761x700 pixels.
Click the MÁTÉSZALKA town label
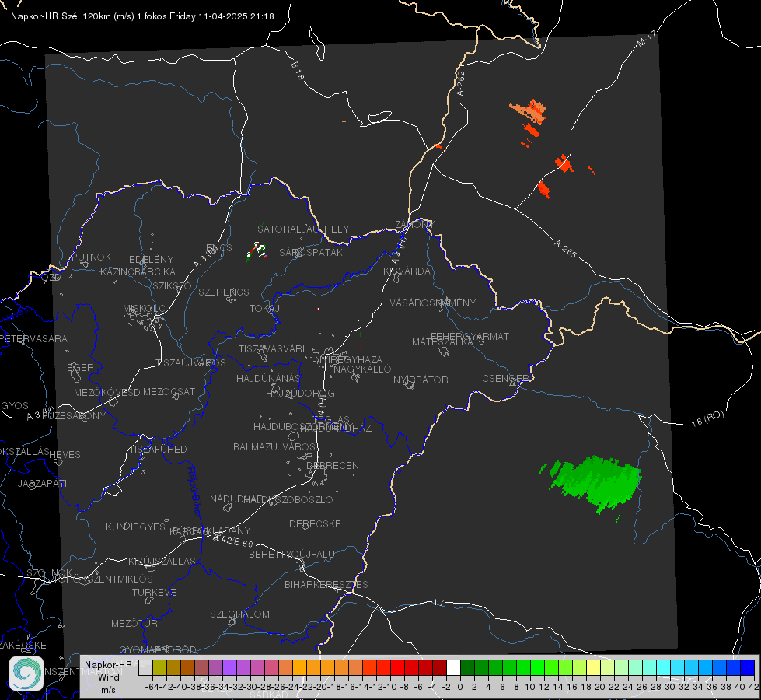click(x=442, y=342)
